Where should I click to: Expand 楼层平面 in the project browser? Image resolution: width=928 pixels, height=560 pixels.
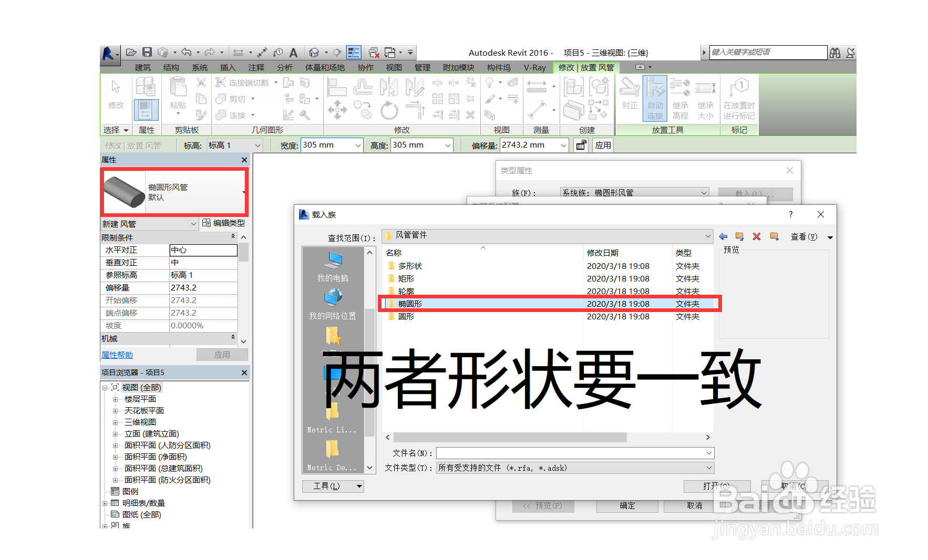115,399
